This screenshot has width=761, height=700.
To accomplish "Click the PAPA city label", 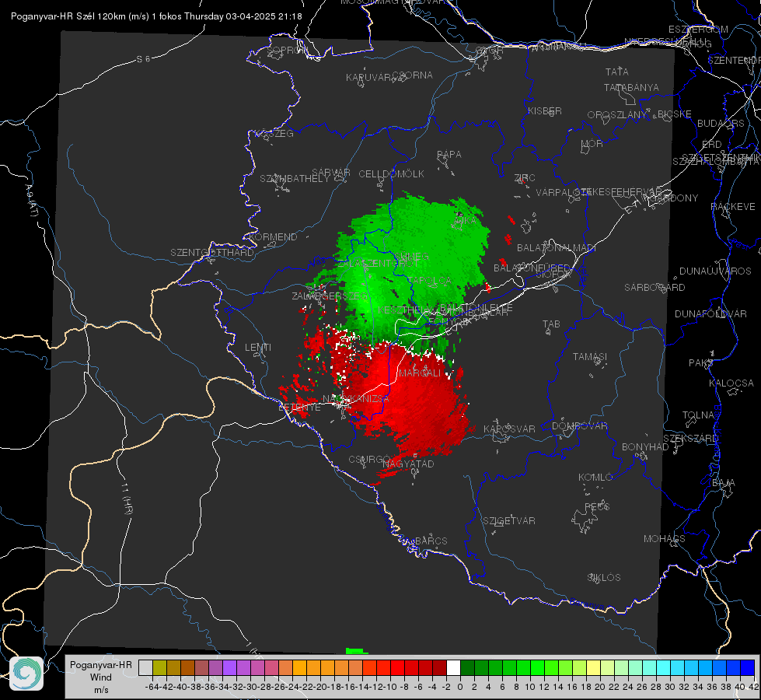I will [449, 154].
